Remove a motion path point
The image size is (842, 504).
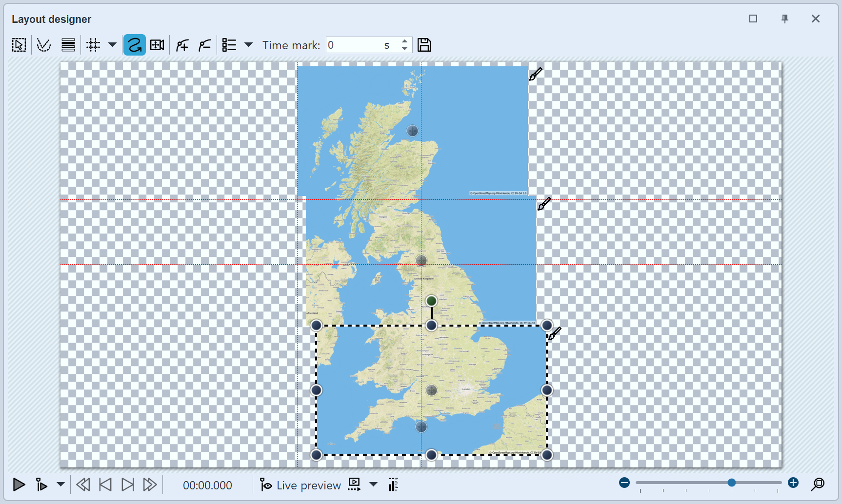(204, 44)
